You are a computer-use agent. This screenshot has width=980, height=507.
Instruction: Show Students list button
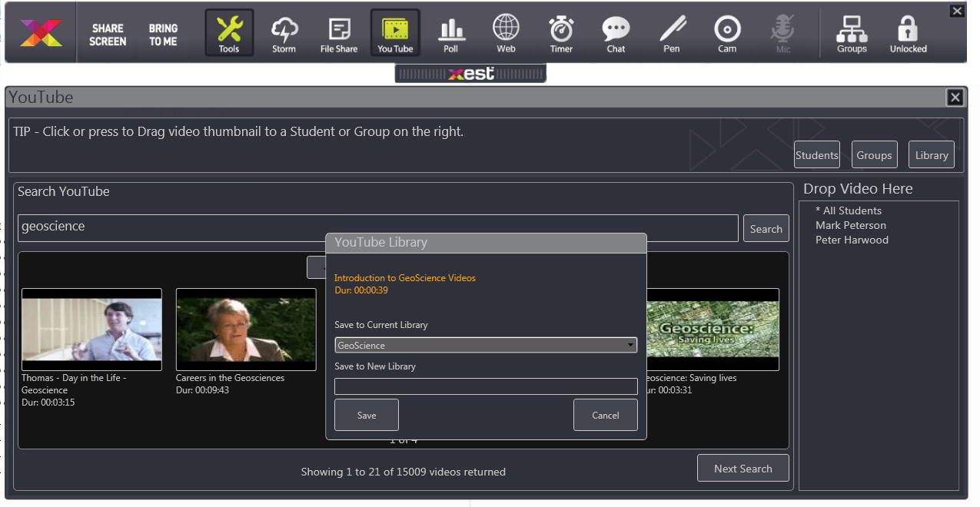coord(817,154)
